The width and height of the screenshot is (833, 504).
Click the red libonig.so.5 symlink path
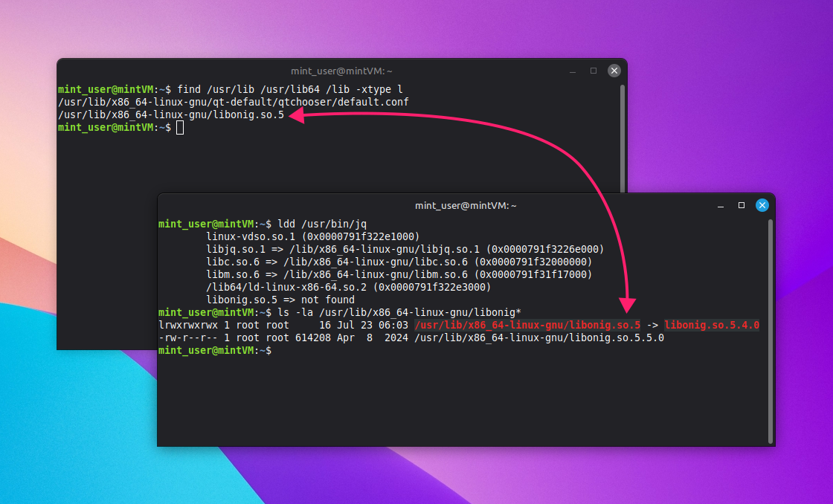527,325
